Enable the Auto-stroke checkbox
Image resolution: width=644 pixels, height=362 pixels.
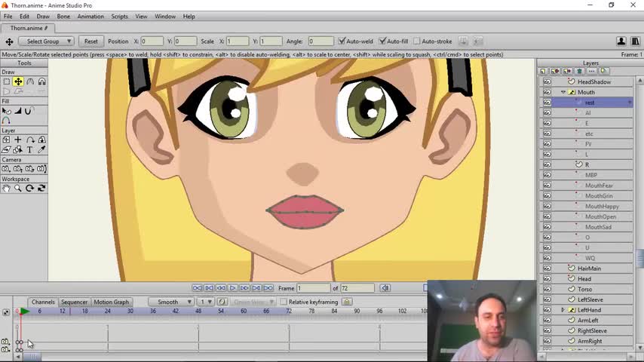tap(416, 41)
